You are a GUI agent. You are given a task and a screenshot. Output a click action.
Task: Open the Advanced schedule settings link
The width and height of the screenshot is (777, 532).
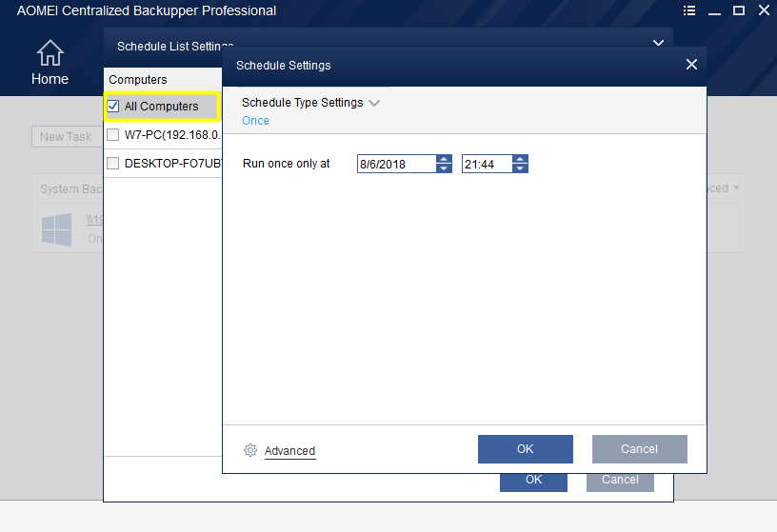coord(289,451)
